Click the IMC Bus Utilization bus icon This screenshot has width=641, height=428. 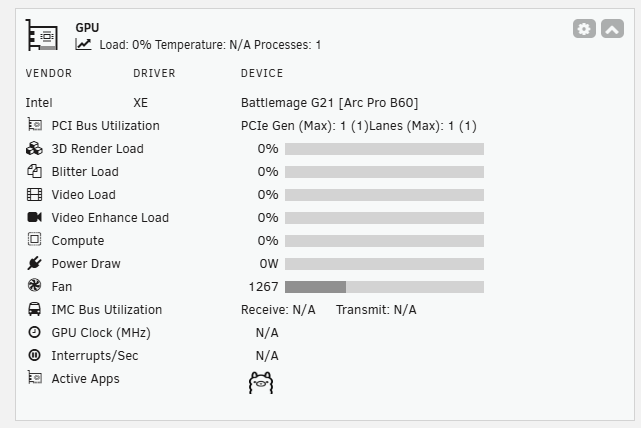pyautogui.click(x=34, y=309)
